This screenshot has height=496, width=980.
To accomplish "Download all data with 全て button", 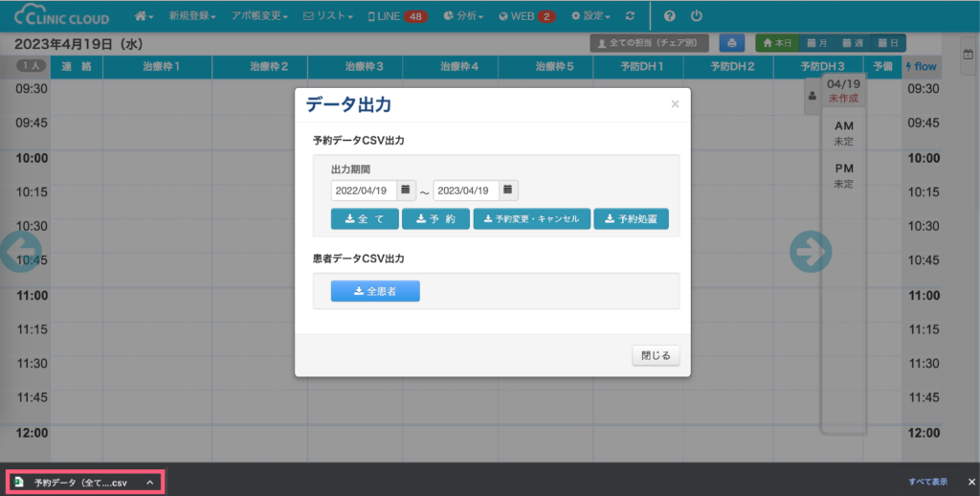I will [x=365, y=219].
